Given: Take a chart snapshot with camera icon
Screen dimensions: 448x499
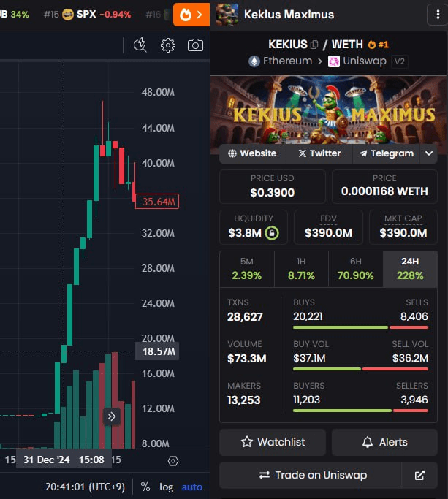Looking at the screenshot, I should tap(195, 45).
